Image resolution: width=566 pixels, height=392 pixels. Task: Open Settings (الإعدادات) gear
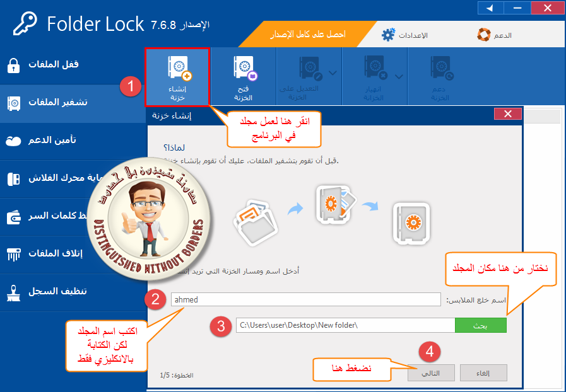tap(389, 35)
